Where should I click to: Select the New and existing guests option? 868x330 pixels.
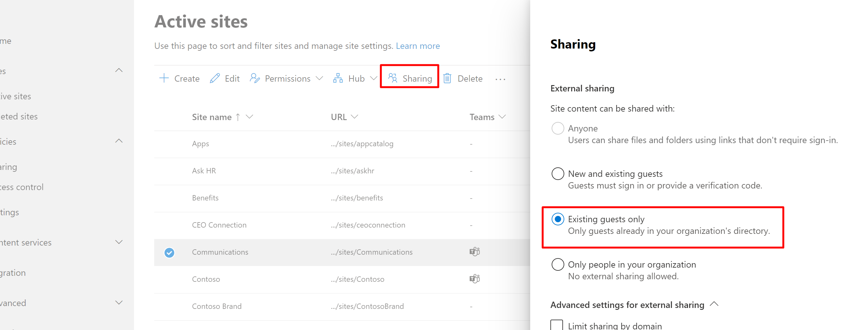click(x=558, y=174)
